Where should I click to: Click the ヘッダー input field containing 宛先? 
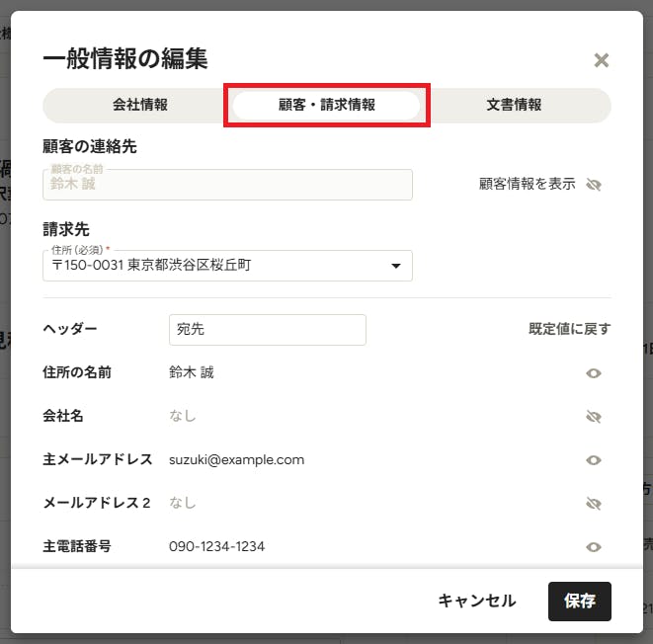coord(268,330)
